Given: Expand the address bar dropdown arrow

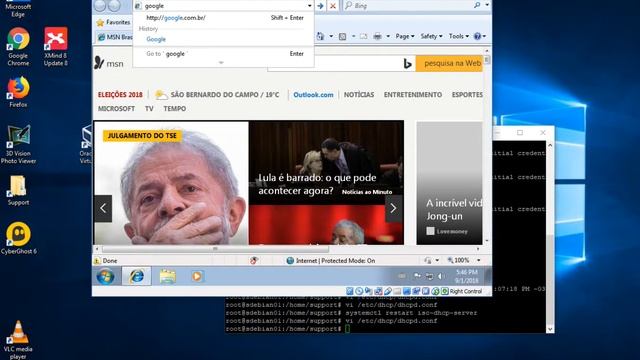Looking at the screenshot, I should click(309, 6).
